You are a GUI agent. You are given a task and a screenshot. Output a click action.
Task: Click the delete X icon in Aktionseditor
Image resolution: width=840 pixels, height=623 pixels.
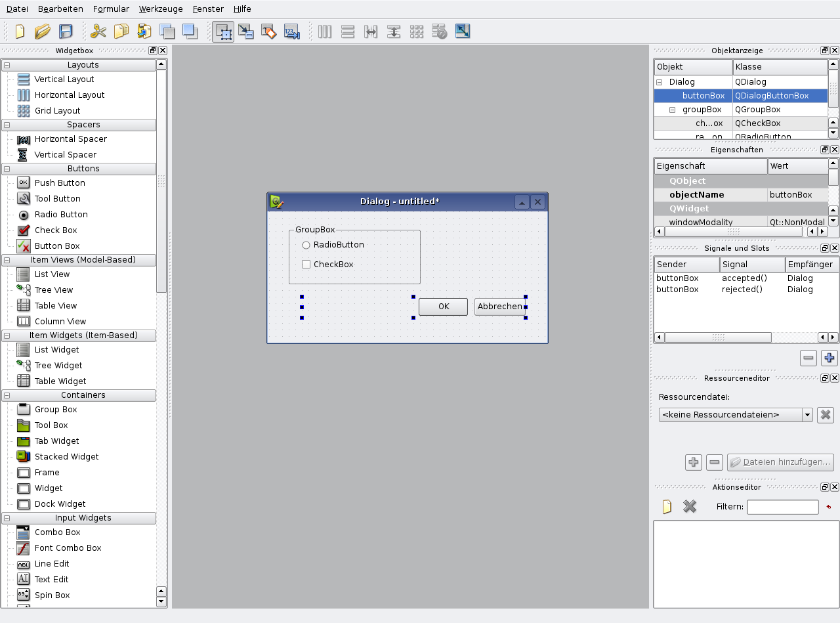coord(689,507)
